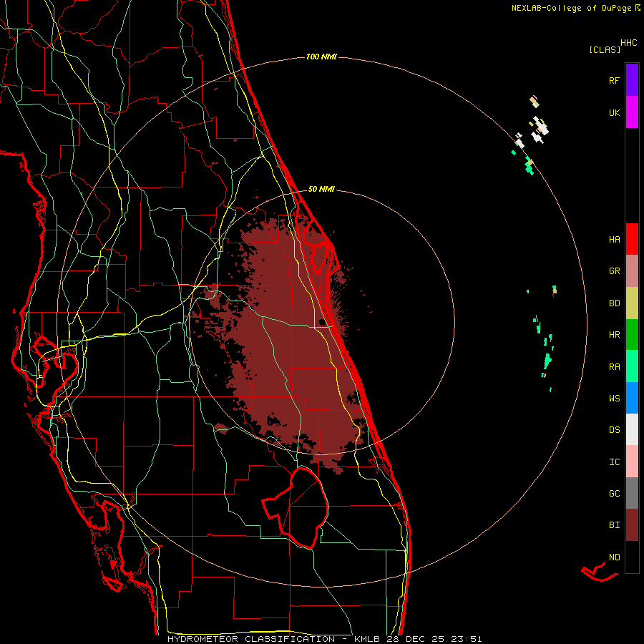Click the "GC" legend label
The width and height of the screenshot is (644, 644).
[614, 494]
